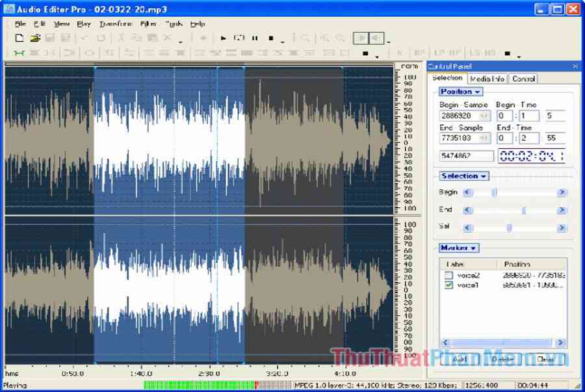Click the New file toolbar icon
The width and height of the screenshot is (585, 392).
19,38
